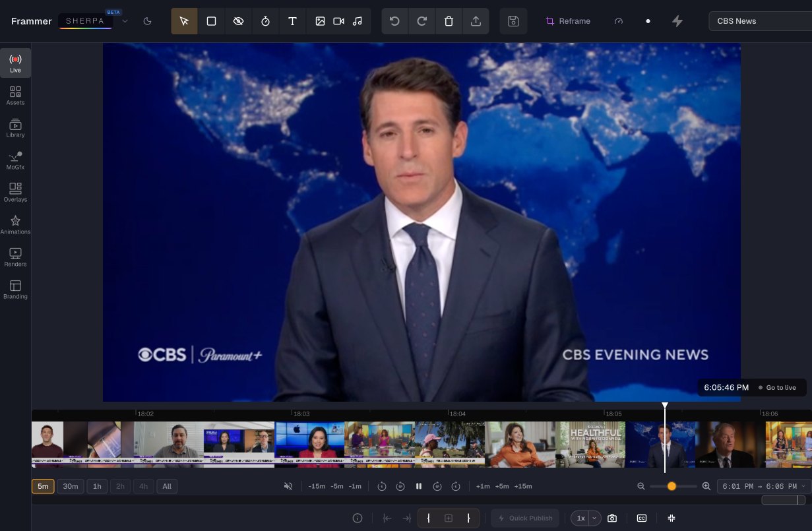The width and height of the screenshot is (812, 531).
Task: Jump to the clip end marker arrow
Action: (x=406, y=518)
